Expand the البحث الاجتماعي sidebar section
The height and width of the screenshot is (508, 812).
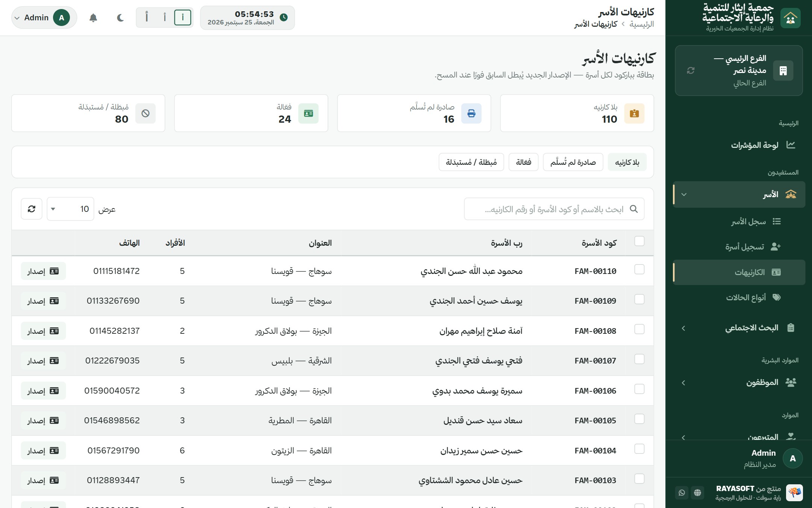[x=739, y=328]
